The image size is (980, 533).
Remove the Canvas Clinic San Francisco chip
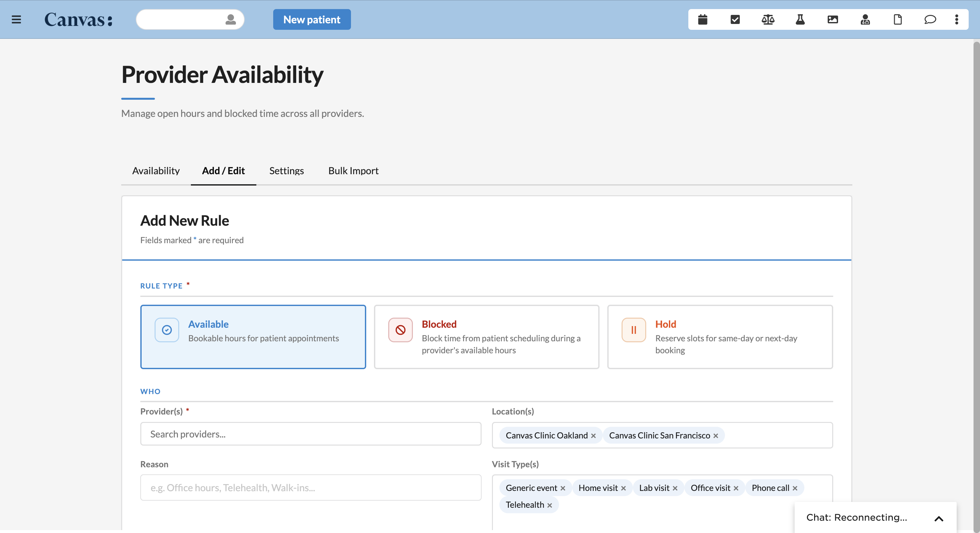(716, 436)
